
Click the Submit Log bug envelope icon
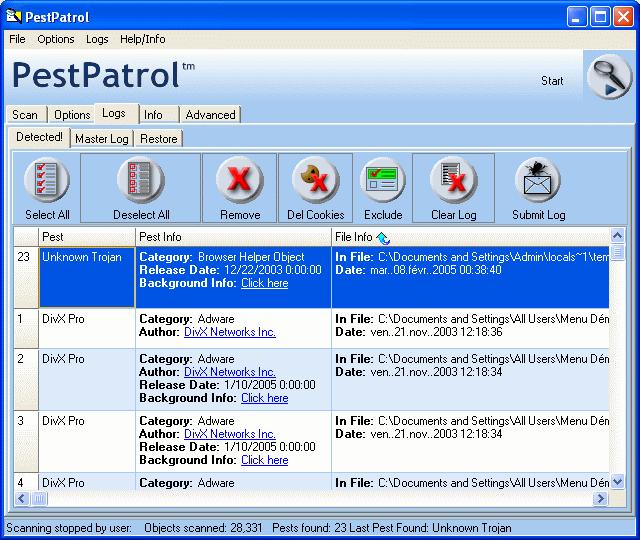point(538,180)
